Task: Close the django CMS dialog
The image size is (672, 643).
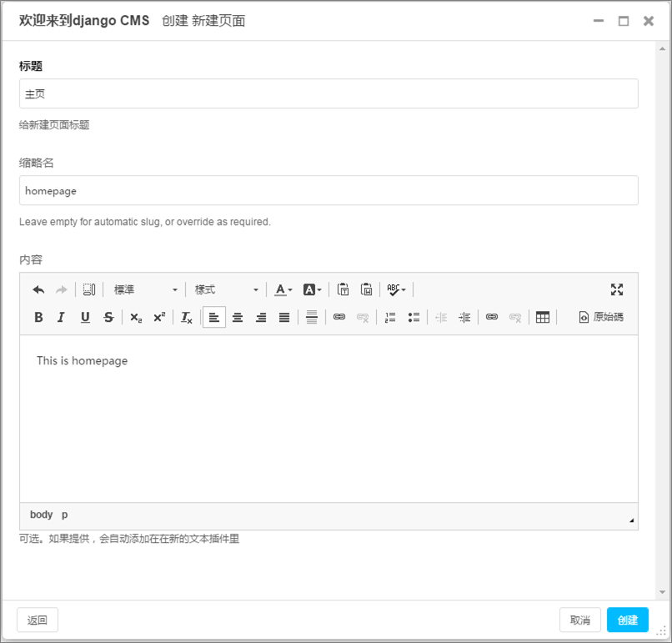Action: (649, 21)
